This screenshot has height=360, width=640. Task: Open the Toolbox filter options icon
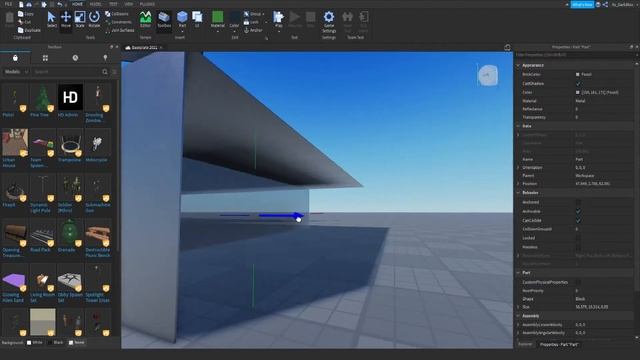pyautogui.click(x=114, y=72)
